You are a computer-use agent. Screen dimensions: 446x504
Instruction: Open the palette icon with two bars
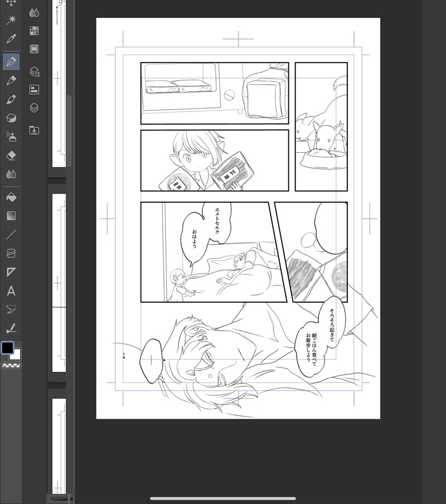tap(34, 89)
